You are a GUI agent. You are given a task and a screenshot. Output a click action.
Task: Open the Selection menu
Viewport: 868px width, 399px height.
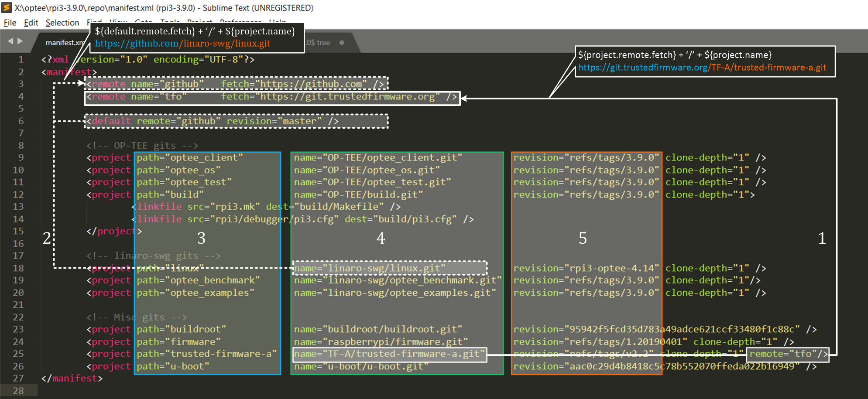click(x=62, y=23)
